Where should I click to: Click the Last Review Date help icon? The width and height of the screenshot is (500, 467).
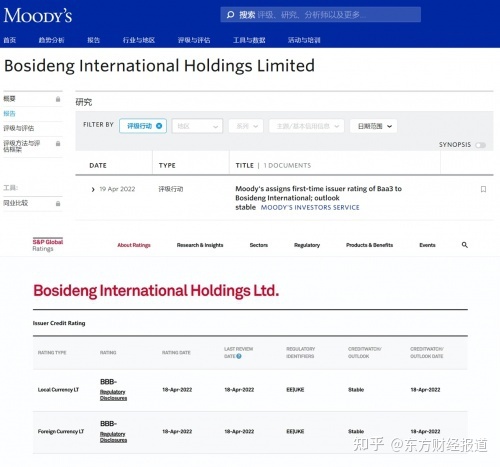pos(239,356)
